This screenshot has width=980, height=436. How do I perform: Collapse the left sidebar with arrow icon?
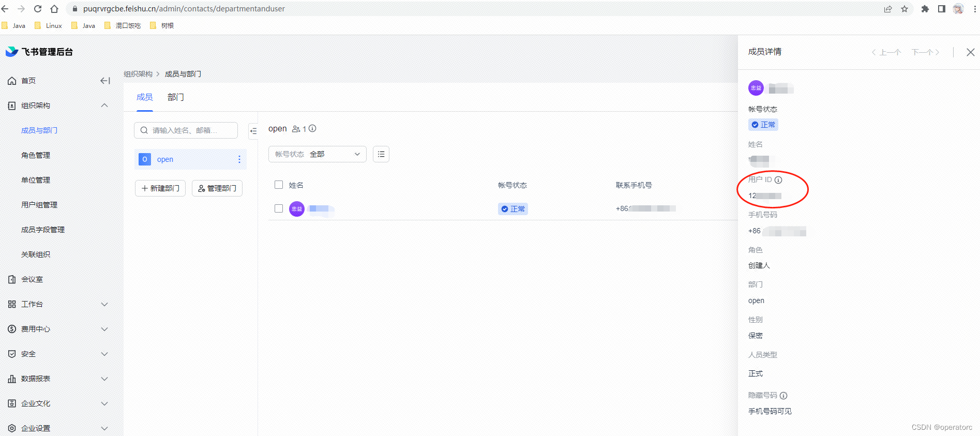point(105,81)
